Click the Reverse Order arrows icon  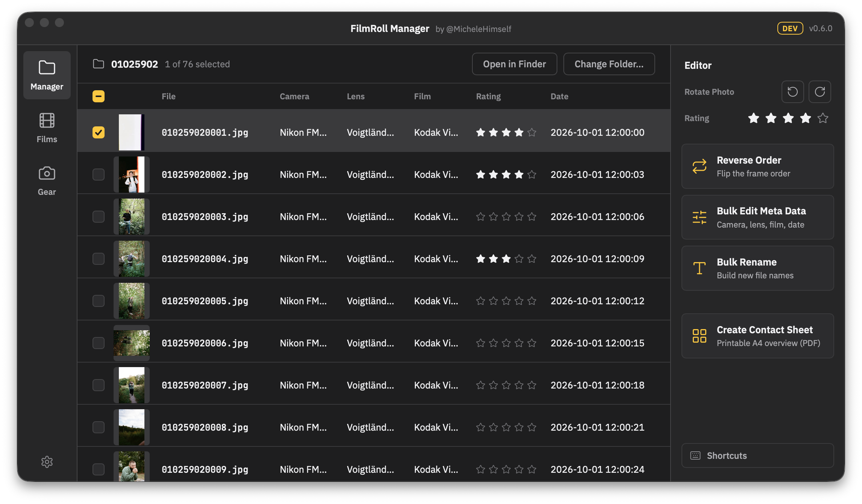[x=700, y=166]
